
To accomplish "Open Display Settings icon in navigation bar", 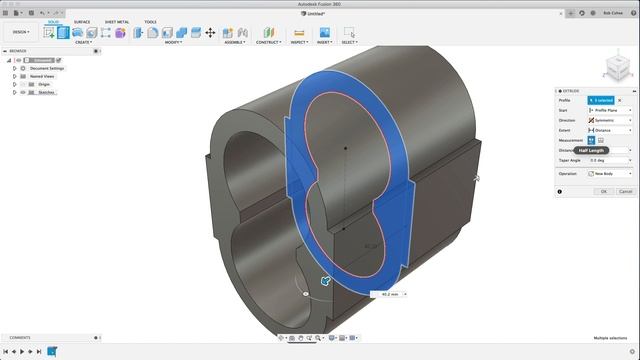I will (x=332, y=338).
